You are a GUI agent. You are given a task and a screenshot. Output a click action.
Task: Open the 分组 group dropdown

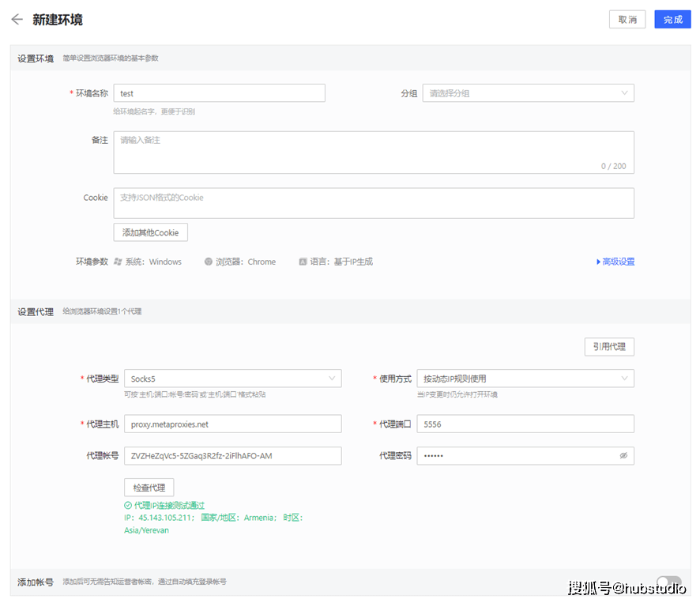click(x=528, y=93)
